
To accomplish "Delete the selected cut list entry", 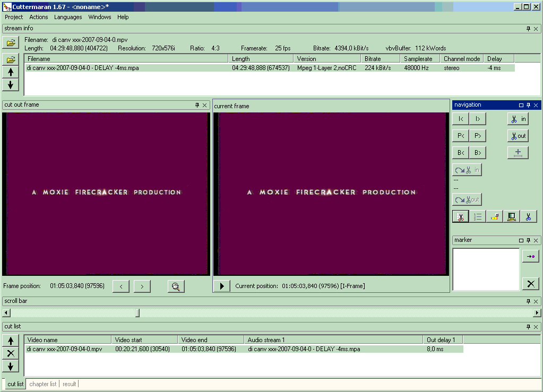I will 11,353.
